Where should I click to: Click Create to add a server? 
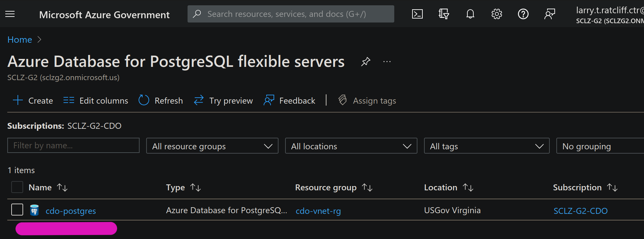click(33, 101)
